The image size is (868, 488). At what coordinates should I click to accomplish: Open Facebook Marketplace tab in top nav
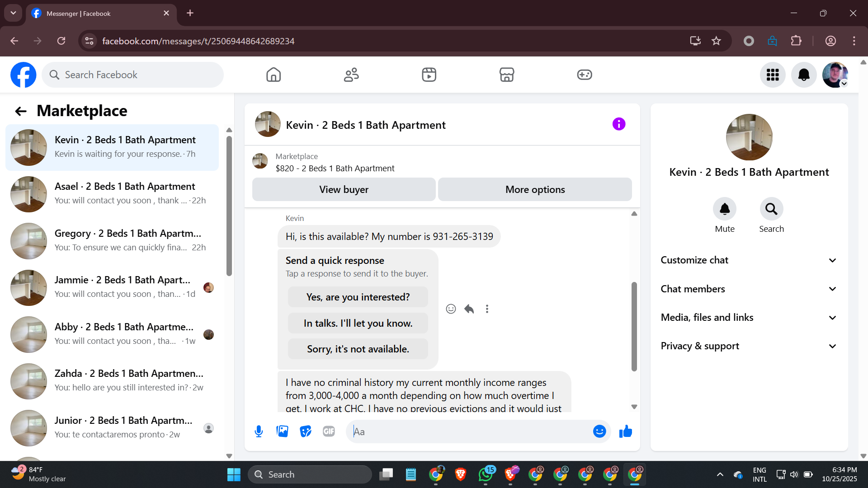coord(506,75)
